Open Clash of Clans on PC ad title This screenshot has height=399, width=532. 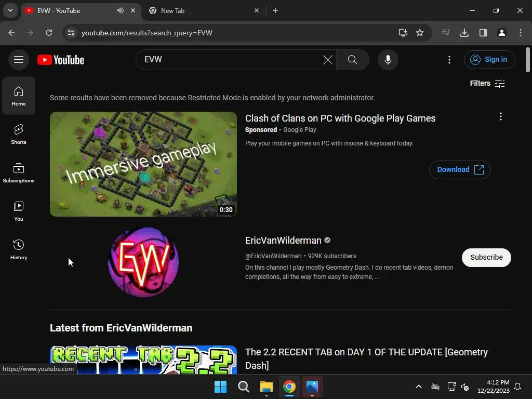340,118
